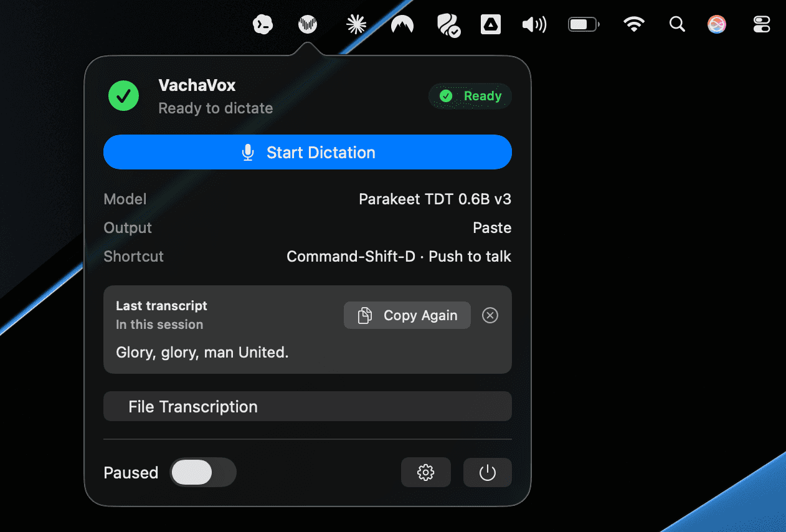786x532 pixels.
Task: Open the volume menu bar icon
Action: point(534,25)
